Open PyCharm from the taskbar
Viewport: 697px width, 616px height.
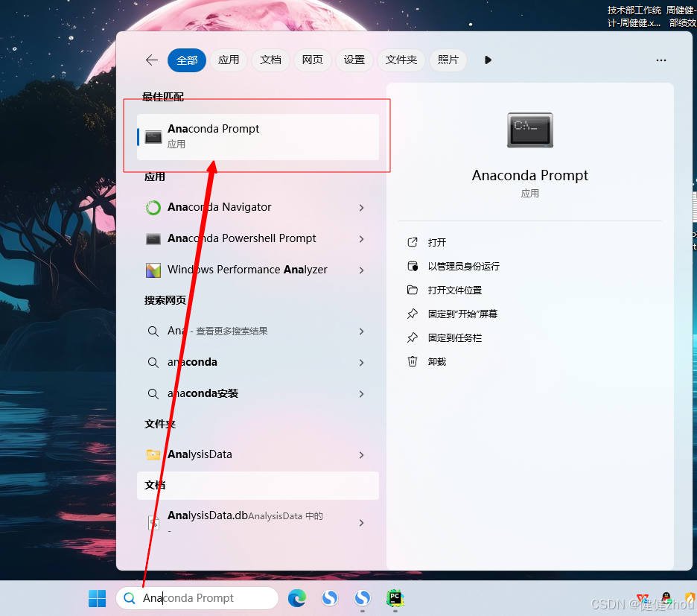pos(395,598)
